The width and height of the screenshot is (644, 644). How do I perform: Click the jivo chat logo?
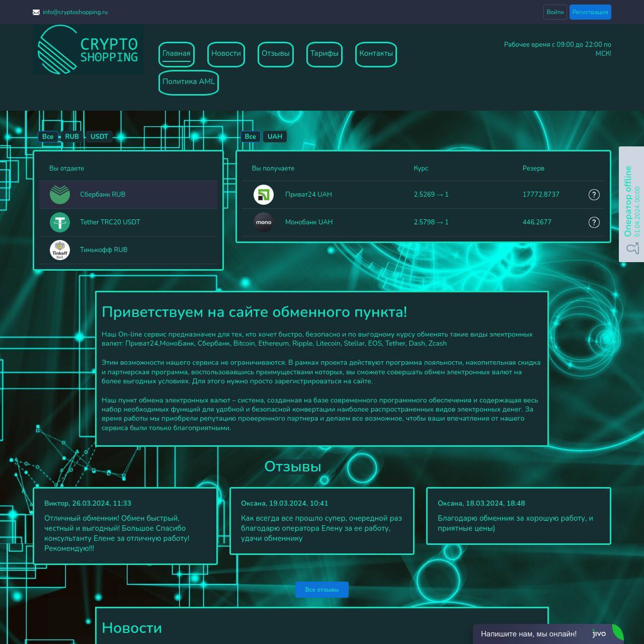(x=599, y=634)
